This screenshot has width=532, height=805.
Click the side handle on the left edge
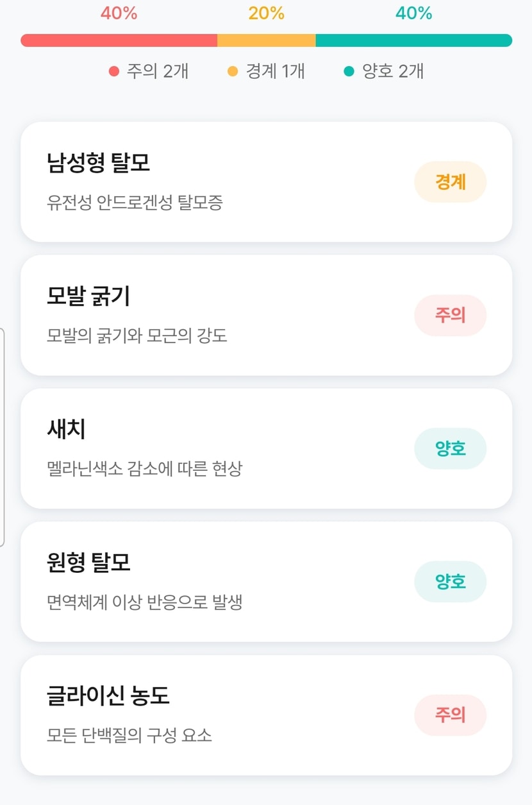[3, 437]
